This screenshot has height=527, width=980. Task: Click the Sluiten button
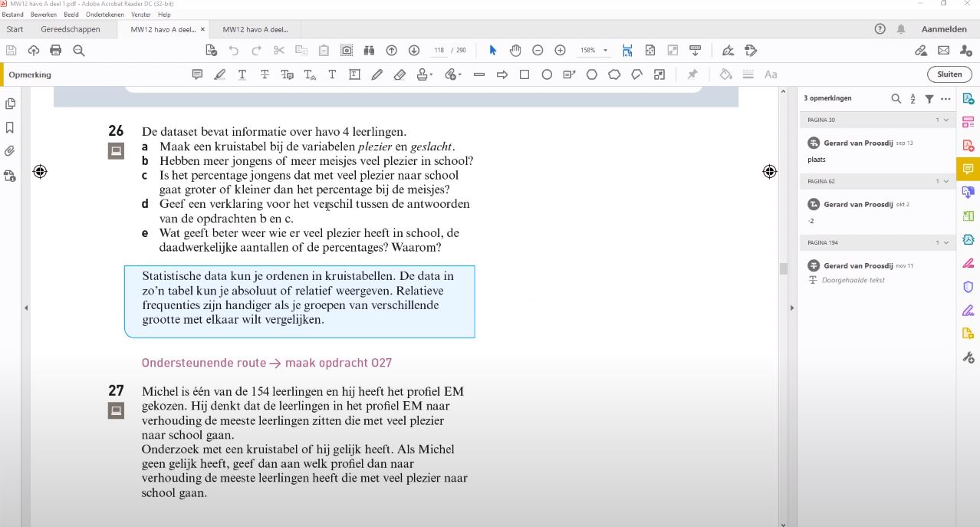pyautogui.click(x=949, y=74)
